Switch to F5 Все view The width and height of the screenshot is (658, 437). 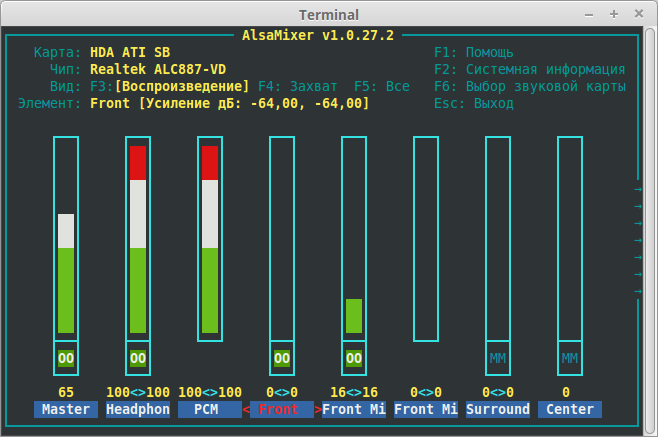(382, 87)
